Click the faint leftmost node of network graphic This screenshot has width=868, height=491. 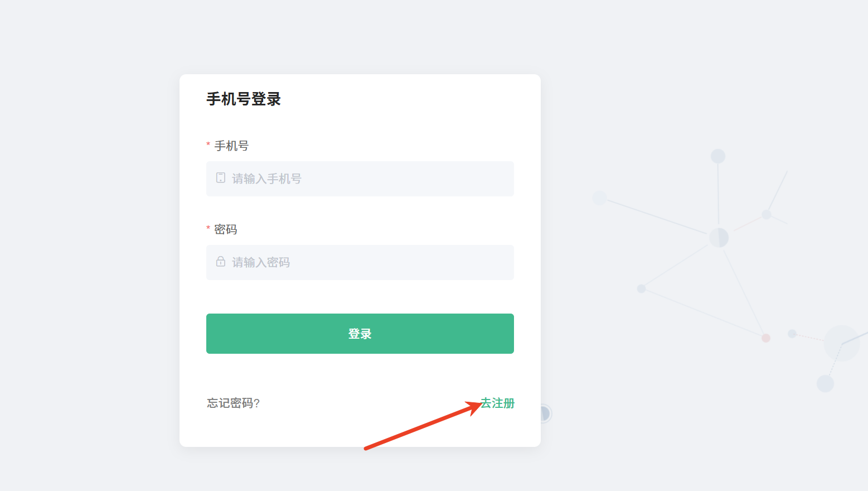[x=599, y=198]
